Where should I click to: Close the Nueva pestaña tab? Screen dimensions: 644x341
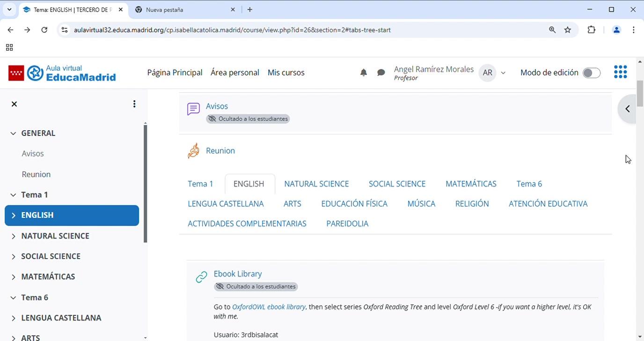coord(233,9)
